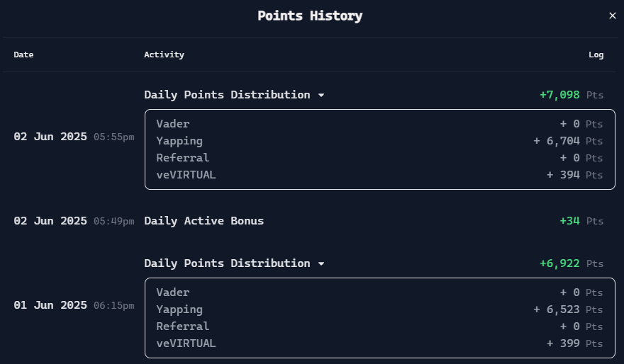Click the +7,098 Pts total
The height and width of the screenshot is (364, 624).
point(572,95)
